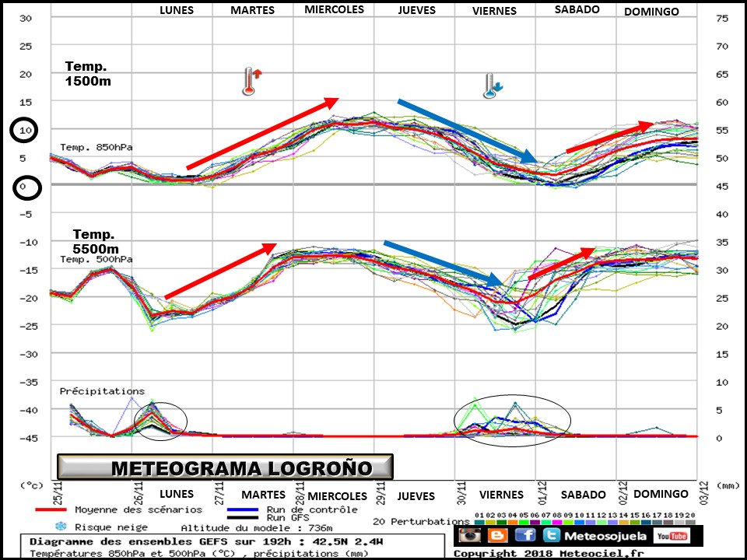Click VIERNES in the top day header
The image size is (747, 560).
pos(494,11)
